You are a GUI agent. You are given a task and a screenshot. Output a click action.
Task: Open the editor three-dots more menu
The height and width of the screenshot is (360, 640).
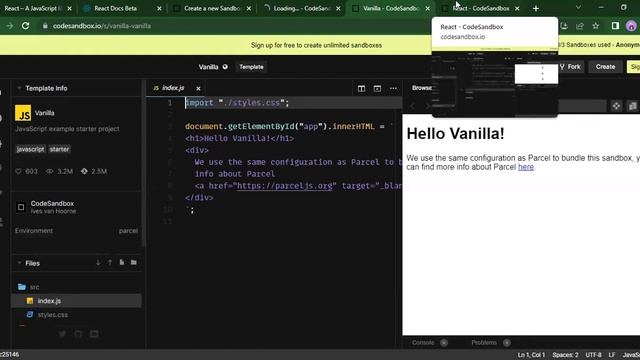point(393,89)
